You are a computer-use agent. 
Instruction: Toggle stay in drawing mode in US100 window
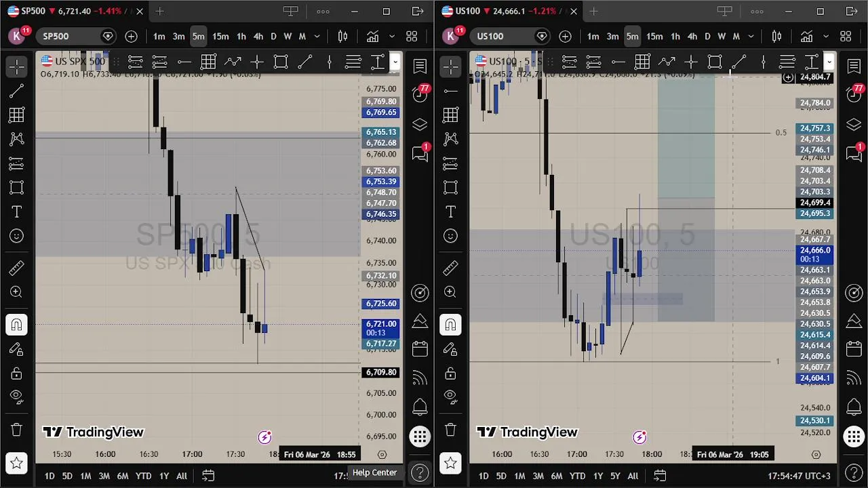point(450,349)
